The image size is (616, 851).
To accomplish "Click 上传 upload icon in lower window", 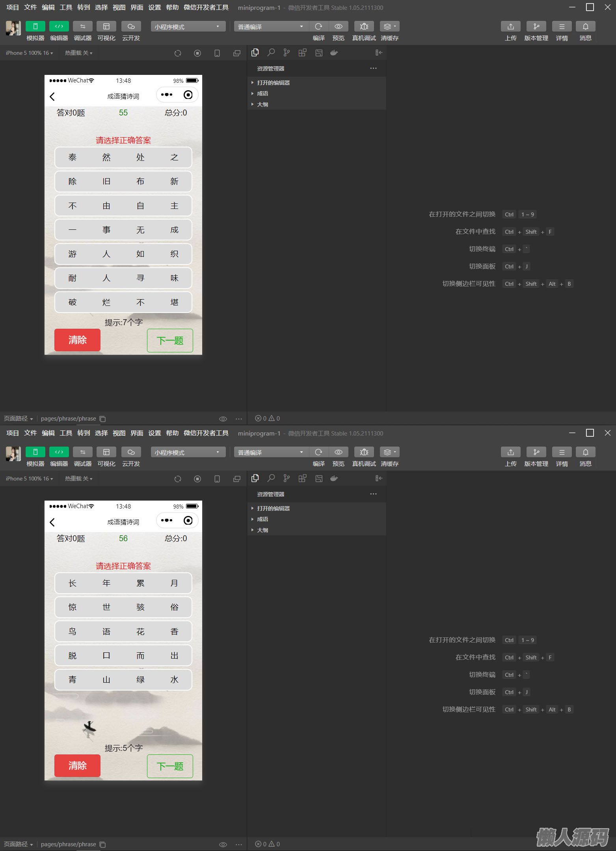I will coord(511,452).
